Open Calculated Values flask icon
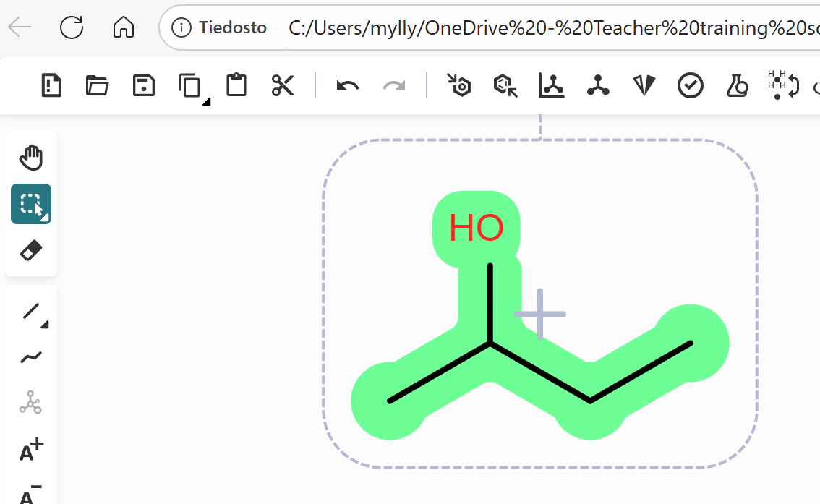 (737, 85)
